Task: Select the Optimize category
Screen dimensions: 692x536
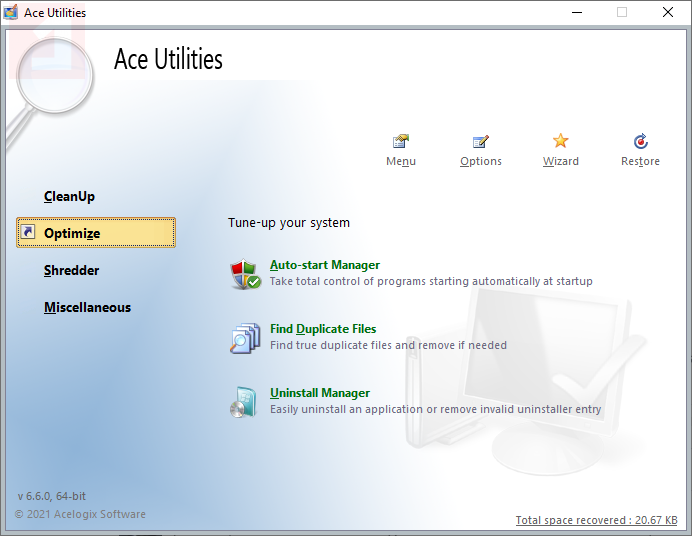Action: [96, 232]
